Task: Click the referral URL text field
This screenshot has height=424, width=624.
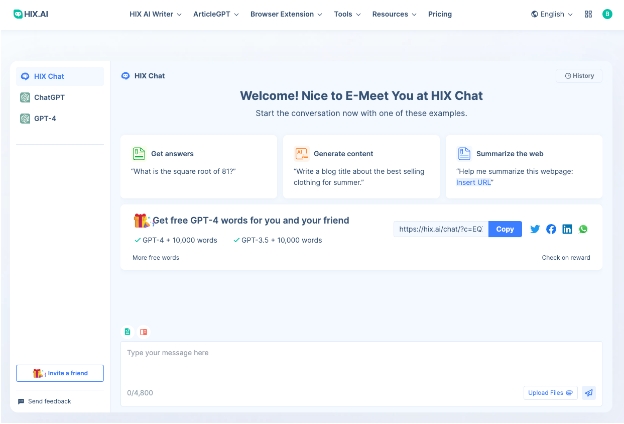Action: (x=441, y=229)
